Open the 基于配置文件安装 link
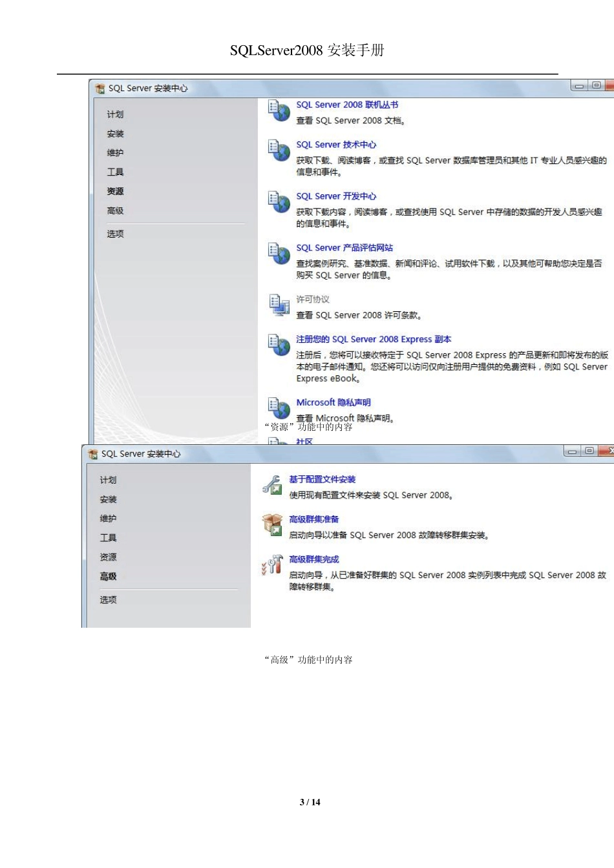Viewport: 614px width, 868px height. coord(322,479)
